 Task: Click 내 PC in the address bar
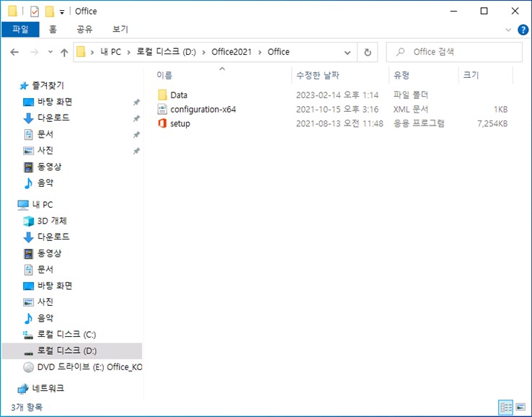110,52
